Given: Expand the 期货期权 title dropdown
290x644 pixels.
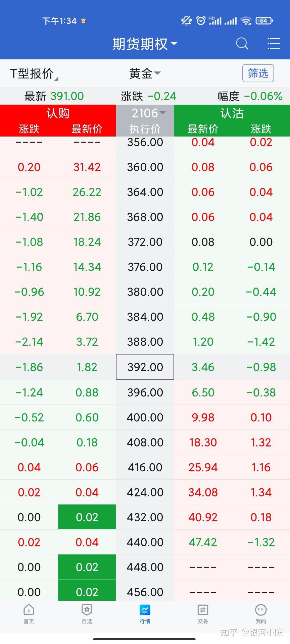Looking at the screenshot, I should point(145,44).
